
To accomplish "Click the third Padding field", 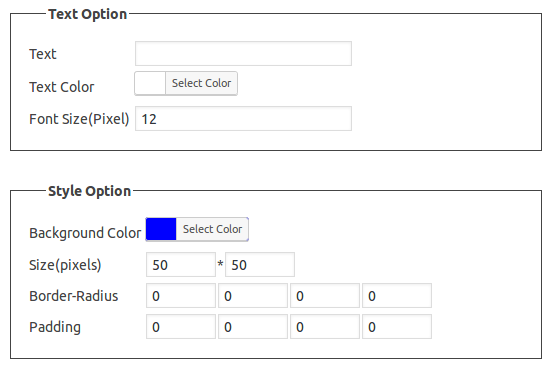I will [x=325, y=327].
